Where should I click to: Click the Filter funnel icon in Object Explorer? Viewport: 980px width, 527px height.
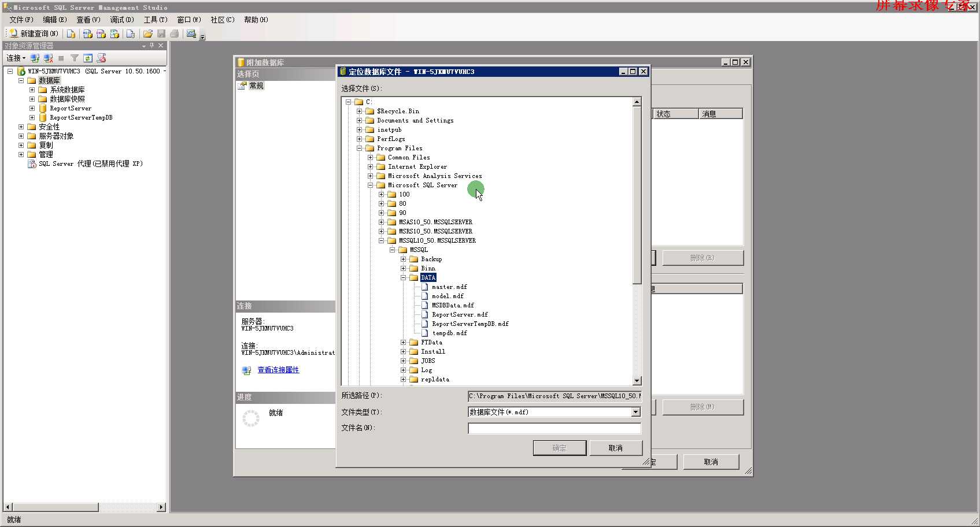coord(75,58)
